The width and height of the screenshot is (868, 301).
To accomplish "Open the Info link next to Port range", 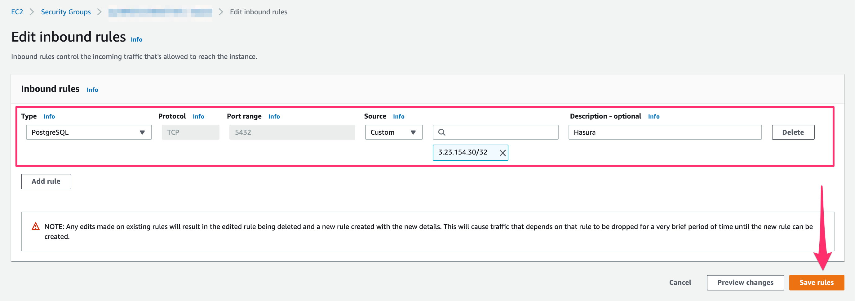I will (274, 116).
